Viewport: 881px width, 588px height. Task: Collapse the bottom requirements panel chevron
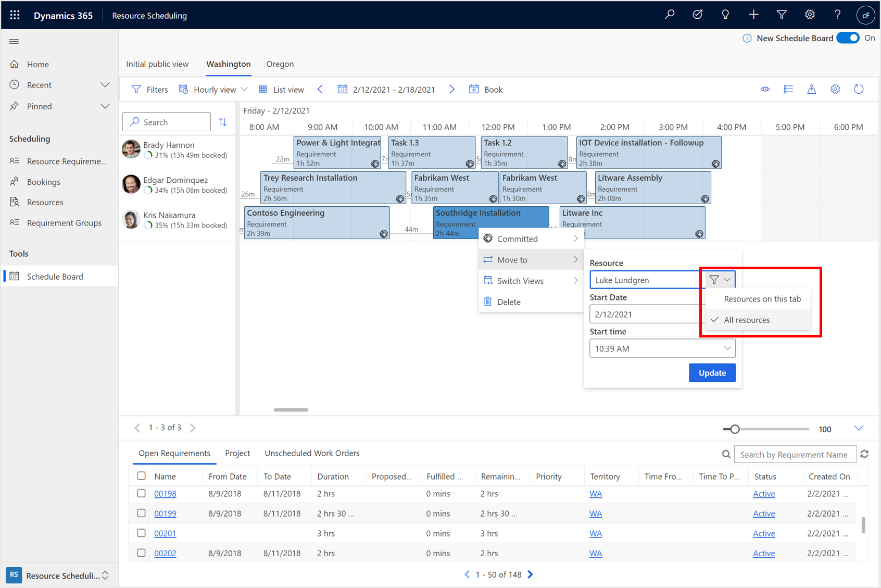click(x=859, y=428)
